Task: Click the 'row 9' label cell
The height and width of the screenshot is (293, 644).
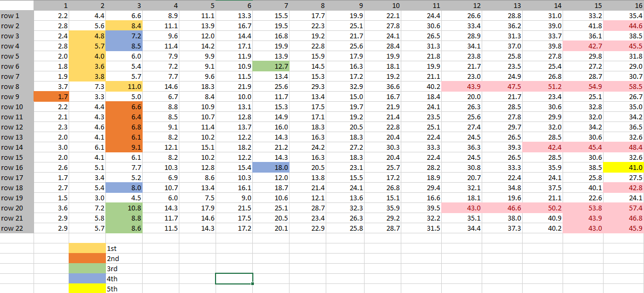Action: (x=16, y=96)
